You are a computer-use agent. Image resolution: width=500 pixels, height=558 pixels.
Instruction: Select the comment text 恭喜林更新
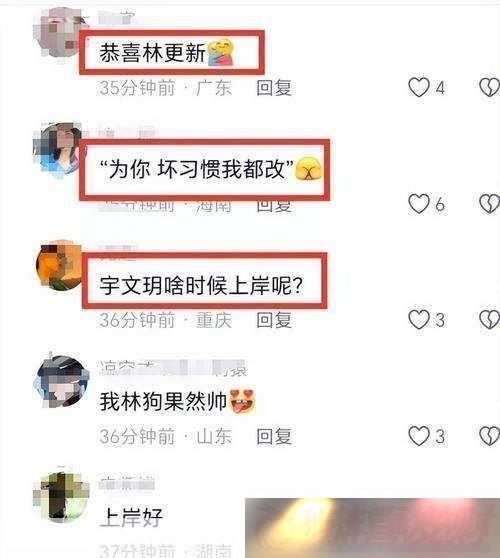point(152,53)
